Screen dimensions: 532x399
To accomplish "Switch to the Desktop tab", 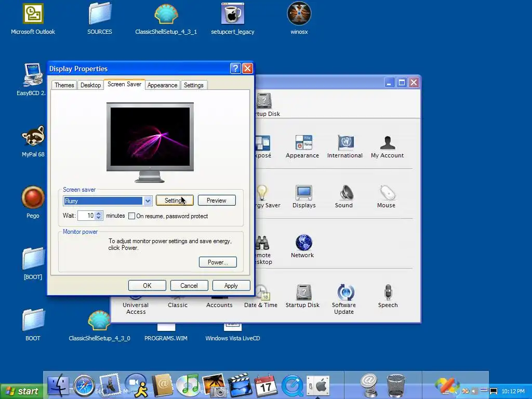I will pos(90,85).
